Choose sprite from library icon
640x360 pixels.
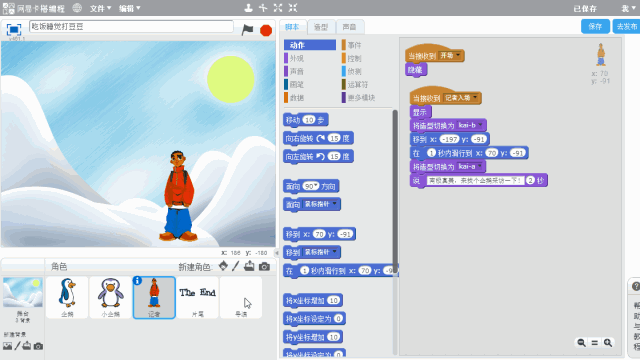click(x=223, y=266)
